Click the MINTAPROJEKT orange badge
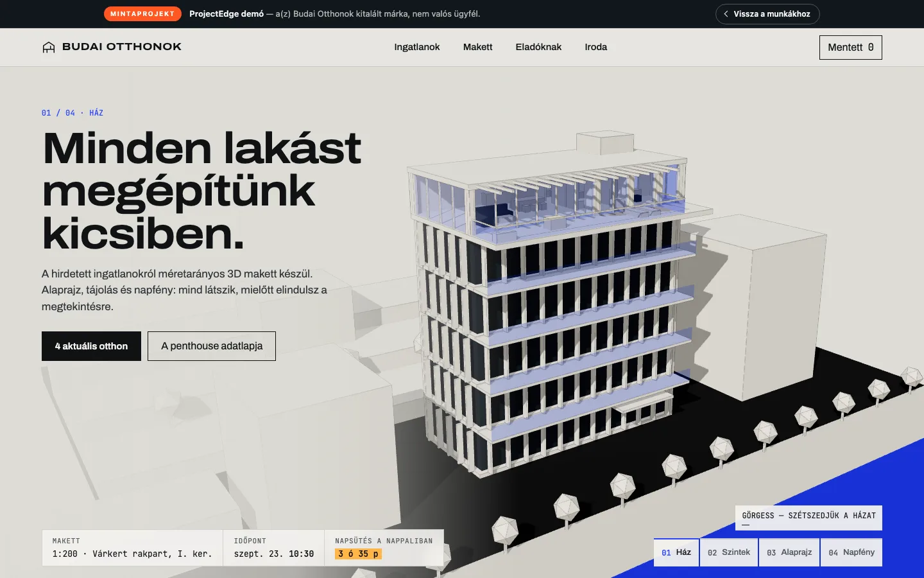 point(142,13)
